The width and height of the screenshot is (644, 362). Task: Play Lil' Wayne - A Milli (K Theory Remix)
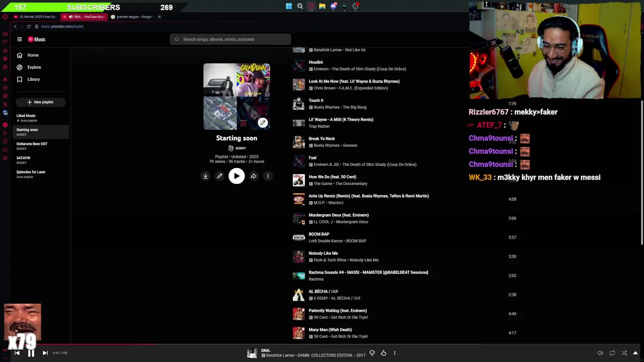[x=341, y=120]
